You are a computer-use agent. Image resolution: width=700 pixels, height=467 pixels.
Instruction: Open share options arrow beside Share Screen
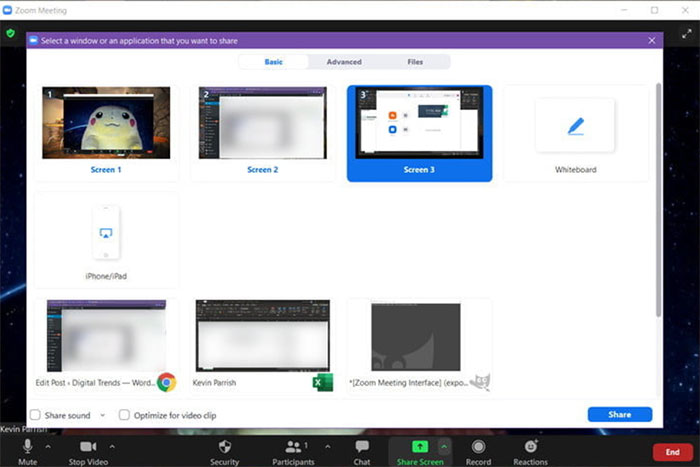pos(445,446)
